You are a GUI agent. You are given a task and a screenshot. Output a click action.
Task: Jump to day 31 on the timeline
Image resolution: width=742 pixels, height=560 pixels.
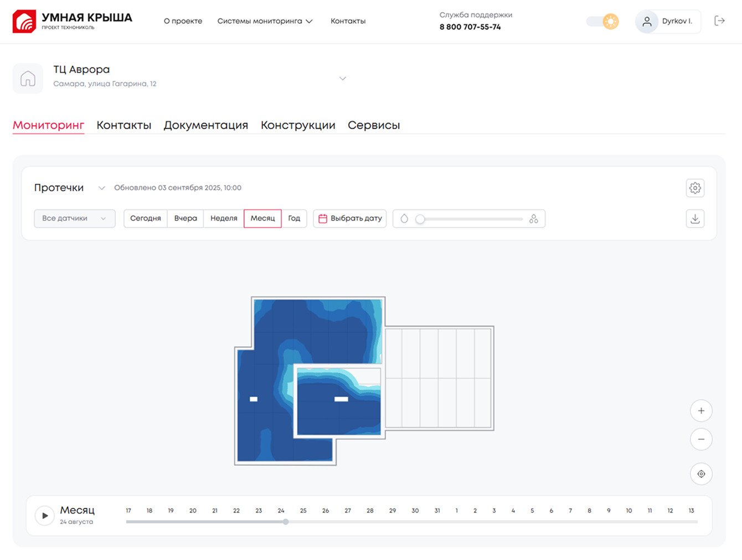pos(437,511)
